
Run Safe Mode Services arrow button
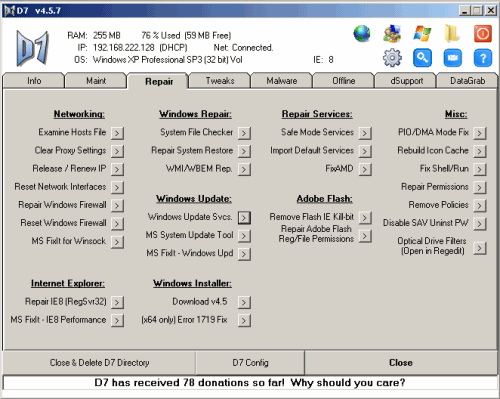[x=365, y=133]
